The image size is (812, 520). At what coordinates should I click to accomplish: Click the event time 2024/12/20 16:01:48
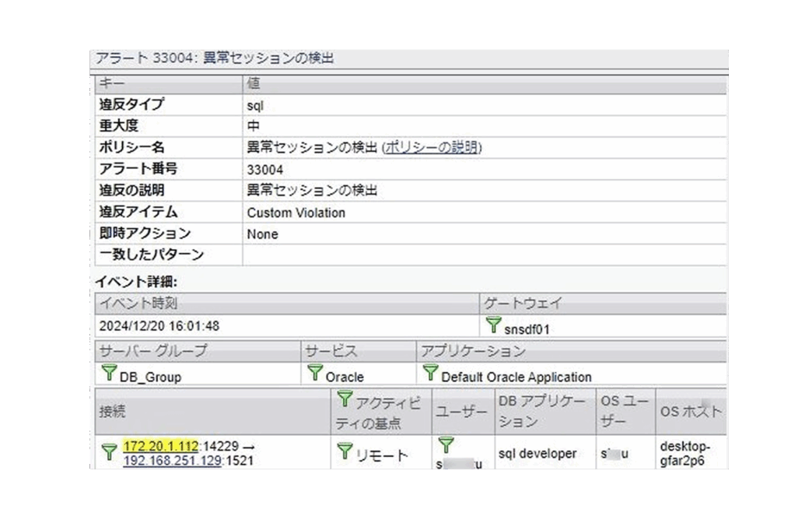159,325
